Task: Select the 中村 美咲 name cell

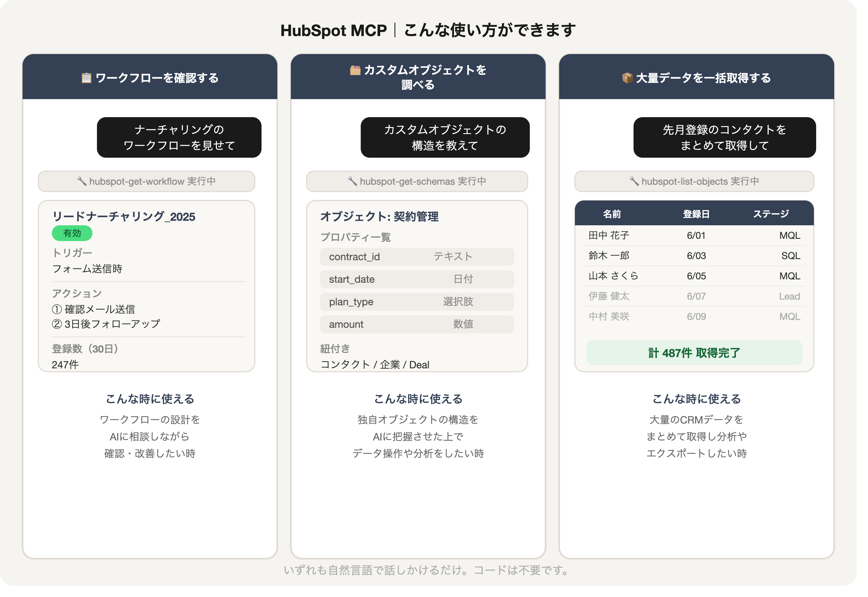Action: pyautogui.click(x=609, y=317)
